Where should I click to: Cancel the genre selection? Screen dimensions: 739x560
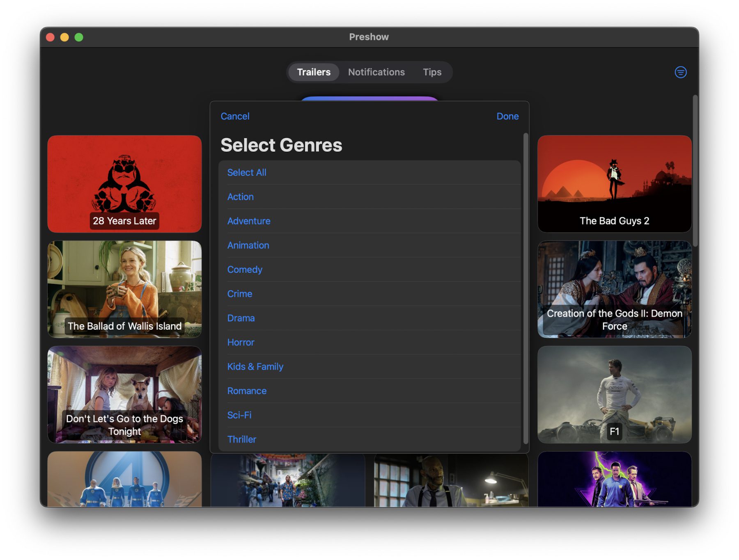235,117
